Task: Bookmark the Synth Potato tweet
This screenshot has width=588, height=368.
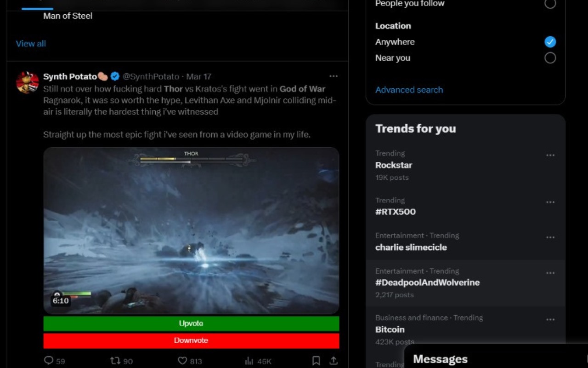Action: point(316,361)
